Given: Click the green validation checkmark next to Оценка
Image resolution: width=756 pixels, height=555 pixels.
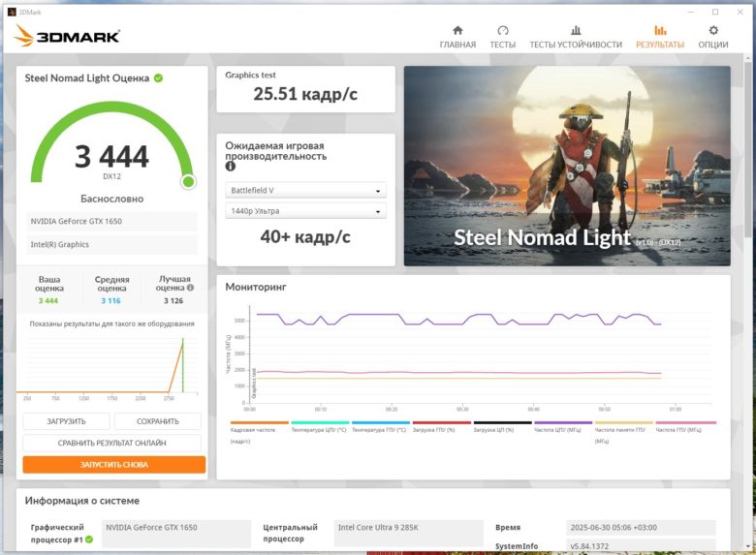Looking at the screenshot, I should pos(158,78).
